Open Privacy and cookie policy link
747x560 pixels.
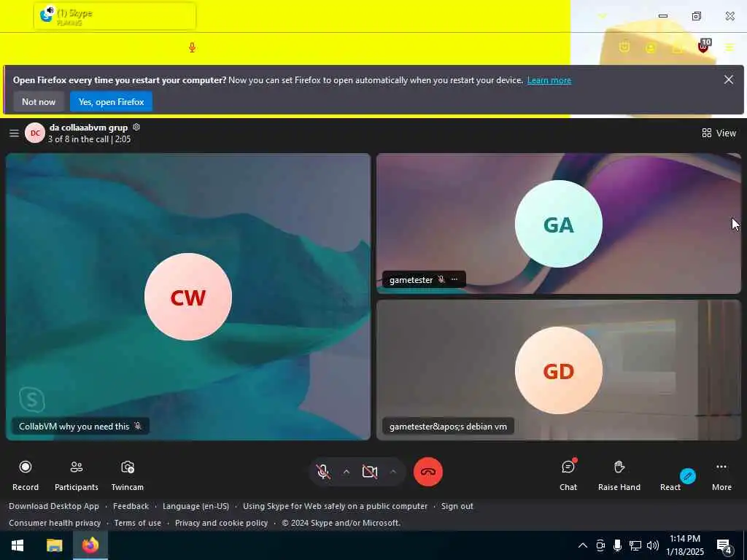pos(221,523)
